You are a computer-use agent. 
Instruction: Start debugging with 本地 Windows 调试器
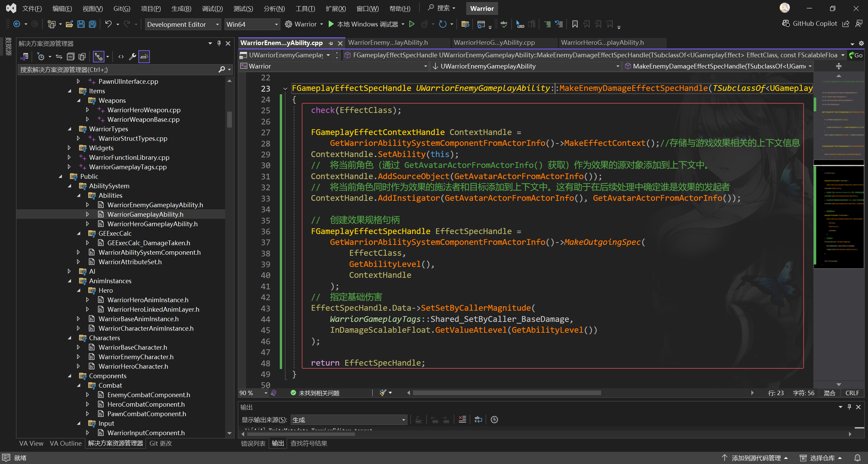pos(363,24)
